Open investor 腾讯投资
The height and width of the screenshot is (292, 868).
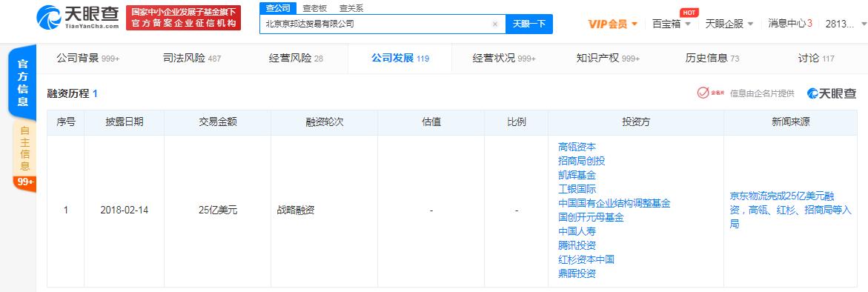point(577,245)
